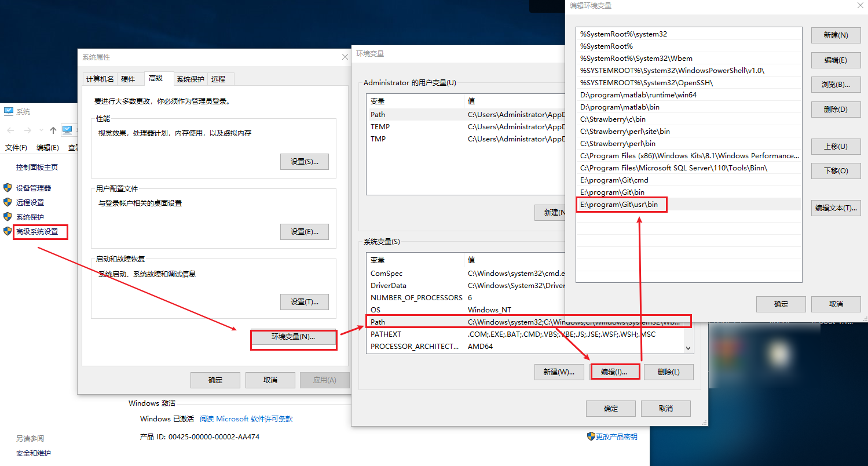Click 编辑(I)... under system variables
The height and width of the screenshot is (466, 868).
[614, 372]
